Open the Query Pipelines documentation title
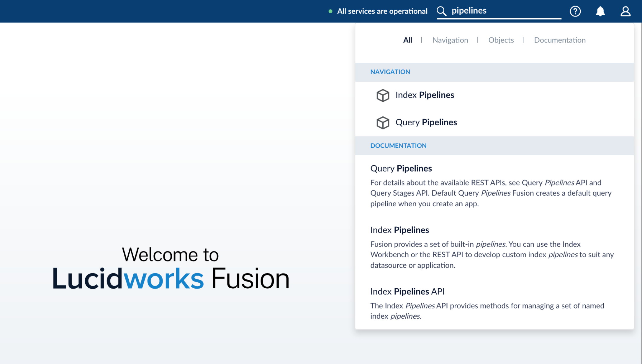 pyautogui.click(x=401, y=168)
